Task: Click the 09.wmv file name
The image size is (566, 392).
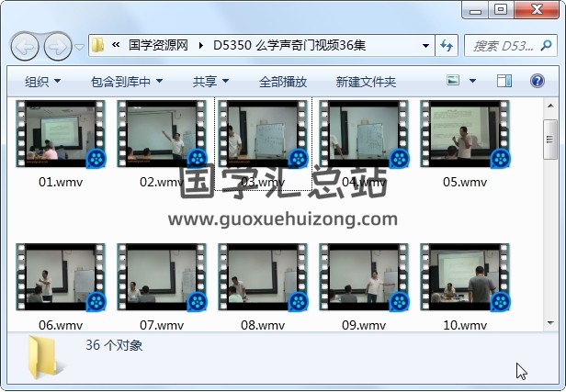Action: tap(364, 325)
